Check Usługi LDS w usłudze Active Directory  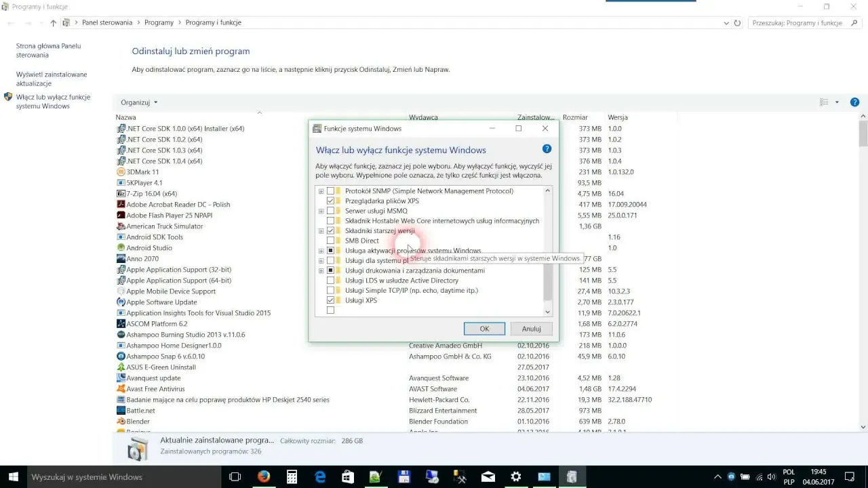(331, 281)
